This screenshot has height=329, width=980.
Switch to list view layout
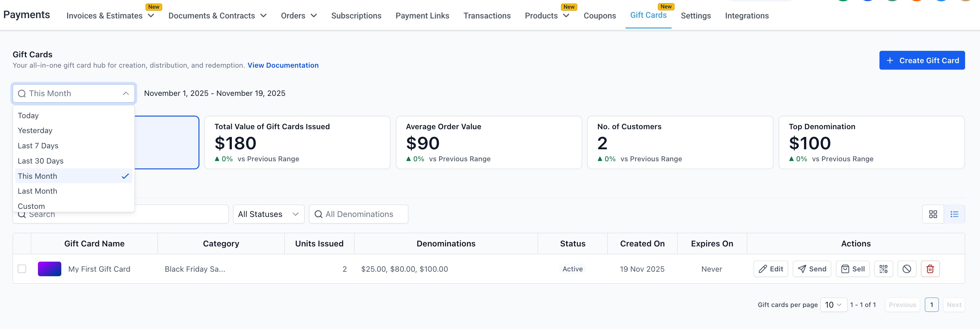[x=954, y=214]
